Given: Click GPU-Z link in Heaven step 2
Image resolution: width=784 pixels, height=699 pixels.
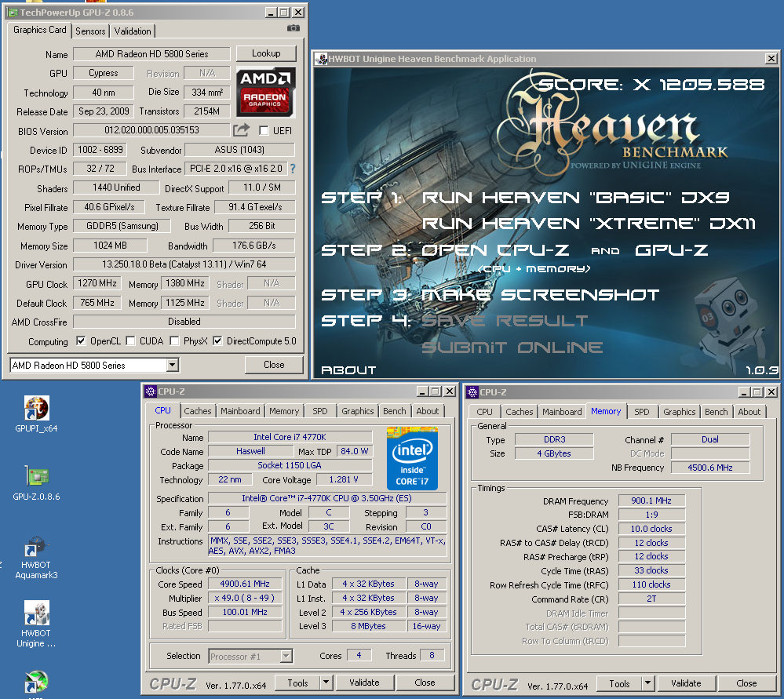Looking at the screenshot, I should [672, 250].
